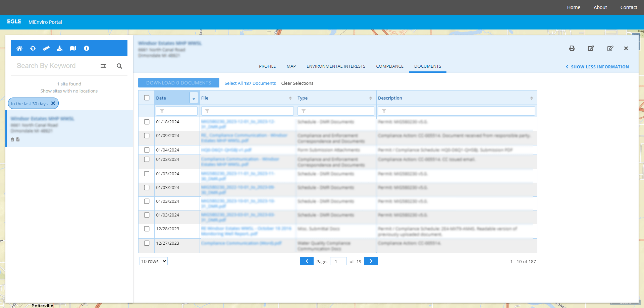
Task: Open the Contact link in top bar
Action: click(x=629, y=7)
